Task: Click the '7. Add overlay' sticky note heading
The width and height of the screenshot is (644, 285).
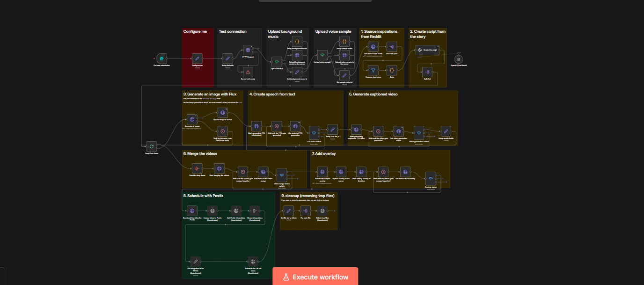Action: pos(324,153)
